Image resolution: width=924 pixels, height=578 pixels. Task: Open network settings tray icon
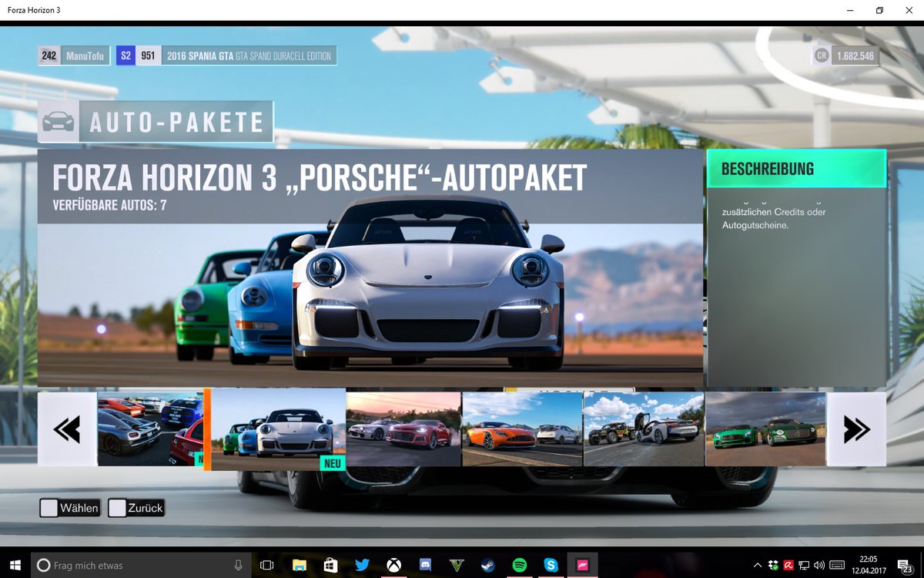(x=803, y=566)
